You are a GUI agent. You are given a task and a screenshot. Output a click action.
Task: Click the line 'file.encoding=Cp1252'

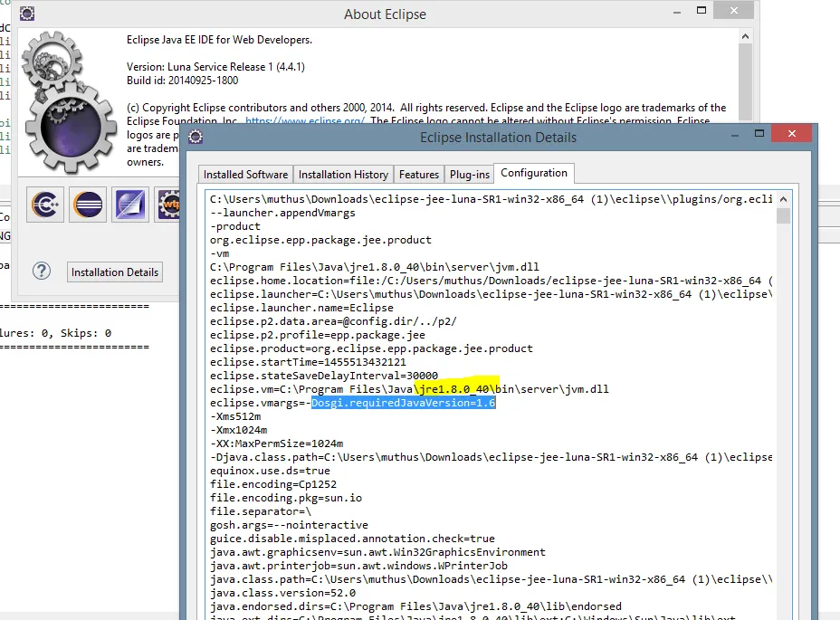pos(273,484)
